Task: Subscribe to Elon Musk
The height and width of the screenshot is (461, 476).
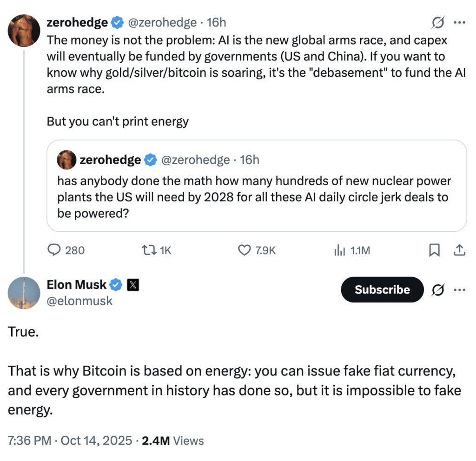Action: pyautogui.click(x=382, y=289)
